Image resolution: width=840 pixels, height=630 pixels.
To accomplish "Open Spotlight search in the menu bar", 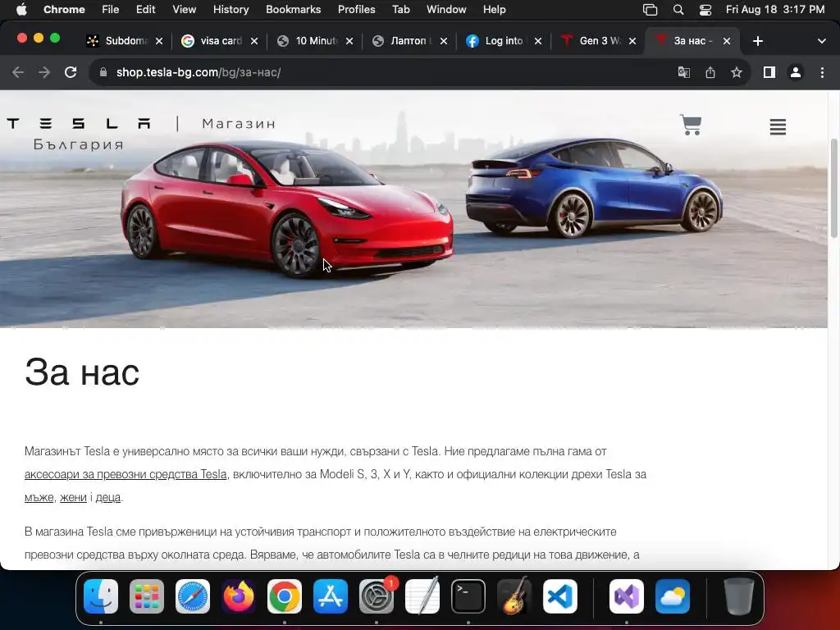I will click(x=678, y=10).
